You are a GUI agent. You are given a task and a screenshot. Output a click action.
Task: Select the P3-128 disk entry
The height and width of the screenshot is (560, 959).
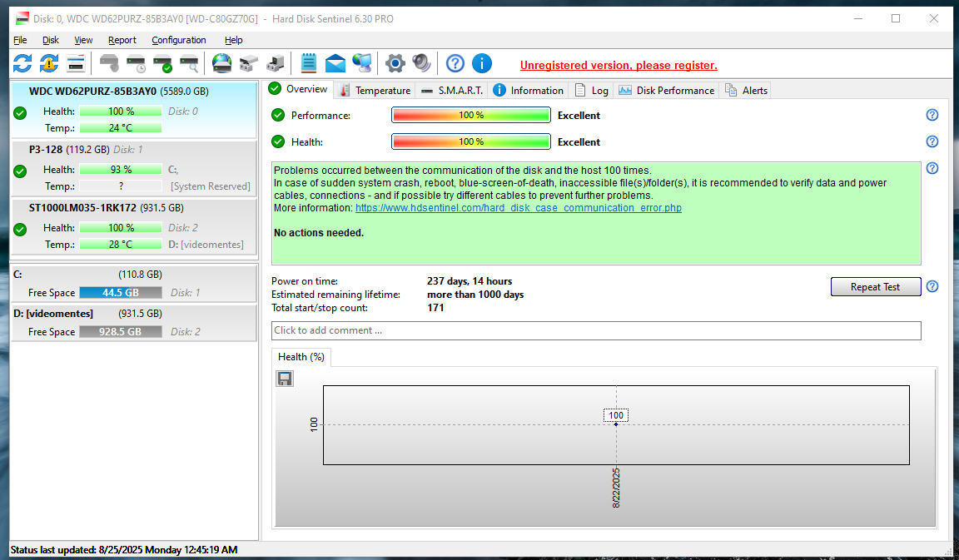tap(134, 168)
